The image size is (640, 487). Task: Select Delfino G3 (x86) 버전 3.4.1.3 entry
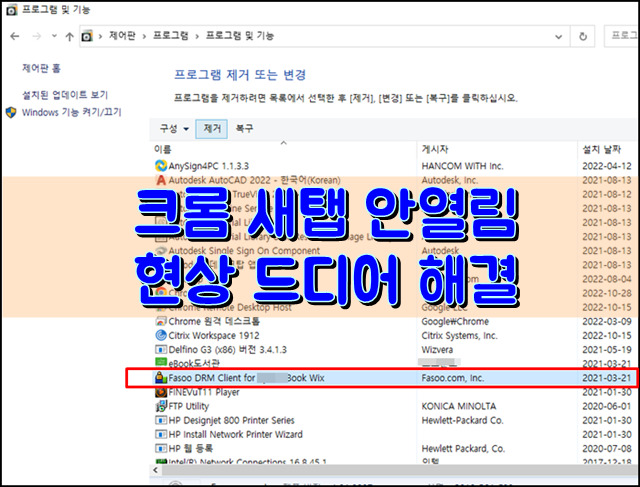(227, 350)
